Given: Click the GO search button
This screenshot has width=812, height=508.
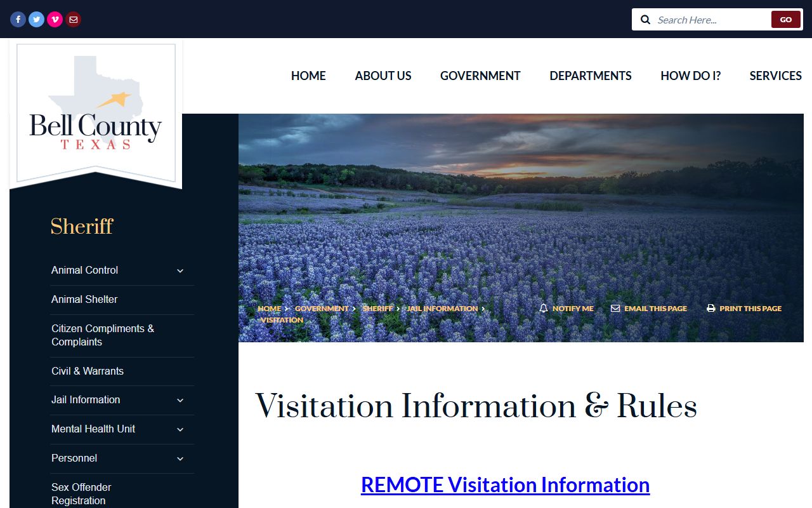Looking at the screenshot, I should (786, 20).
